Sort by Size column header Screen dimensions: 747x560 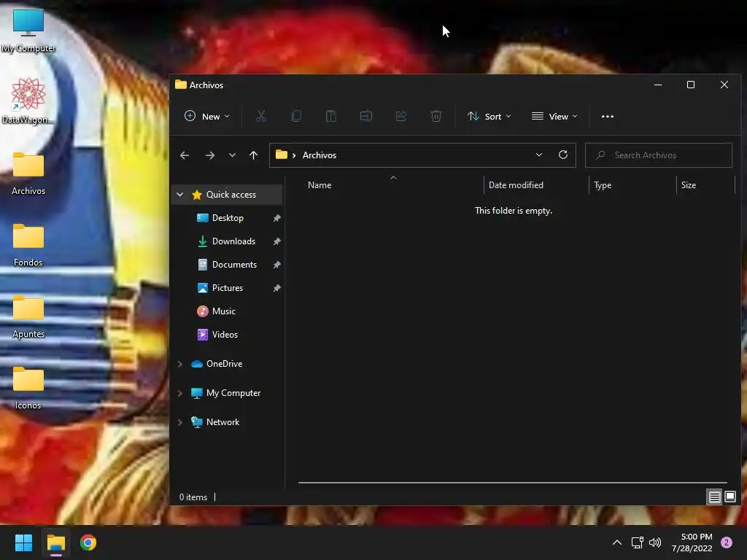point(689,185)
